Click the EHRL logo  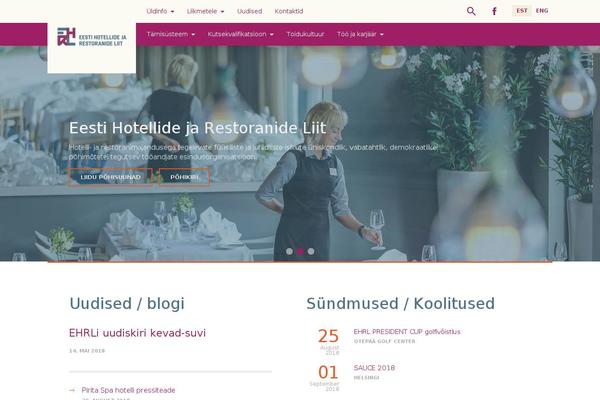tap(91, 38)
